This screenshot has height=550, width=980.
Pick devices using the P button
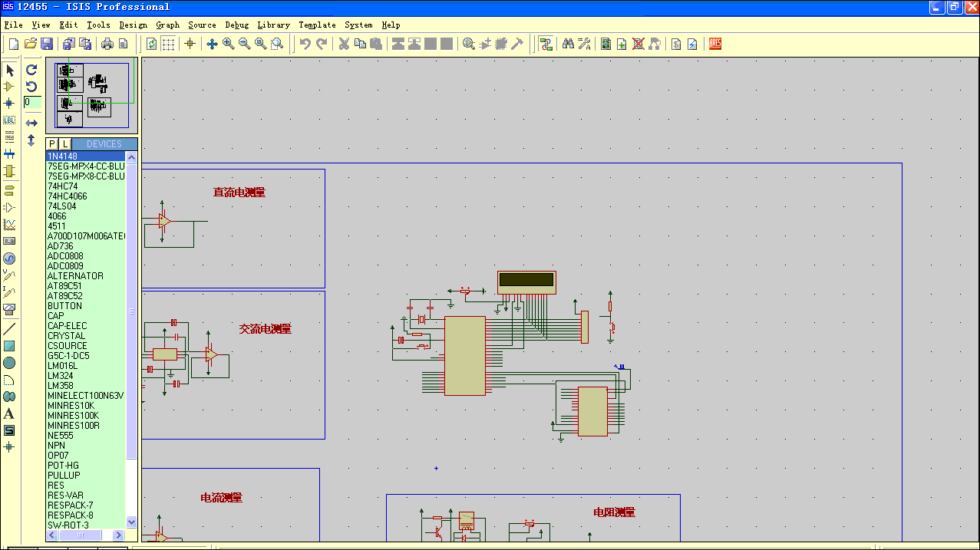pos(52,144)
